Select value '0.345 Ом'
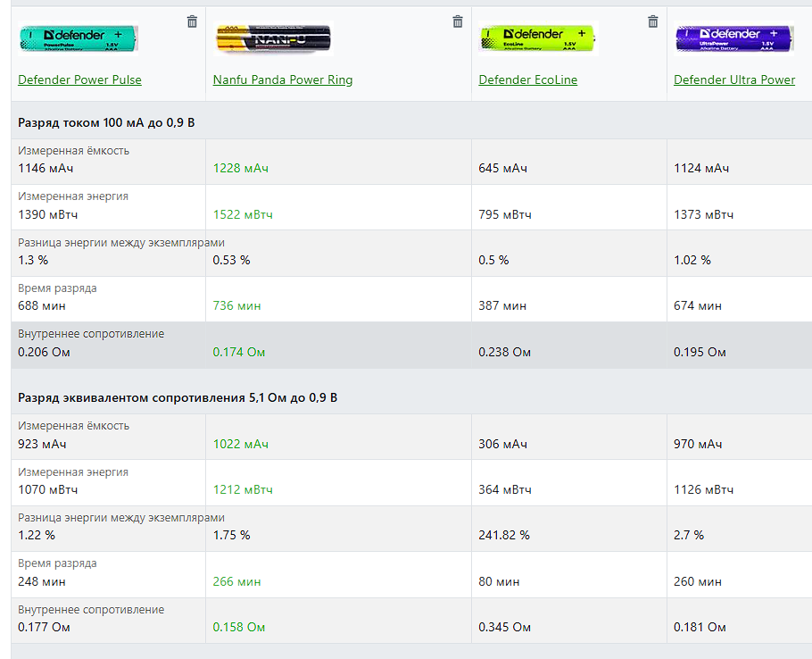This screenshot has height=659, width=812. (x=504, y=628)
